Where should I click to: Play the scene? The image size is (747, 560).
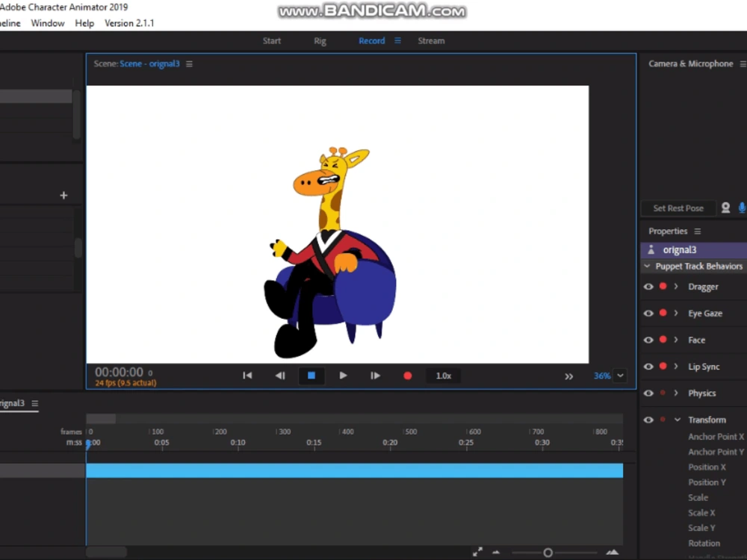click(343, 376)
